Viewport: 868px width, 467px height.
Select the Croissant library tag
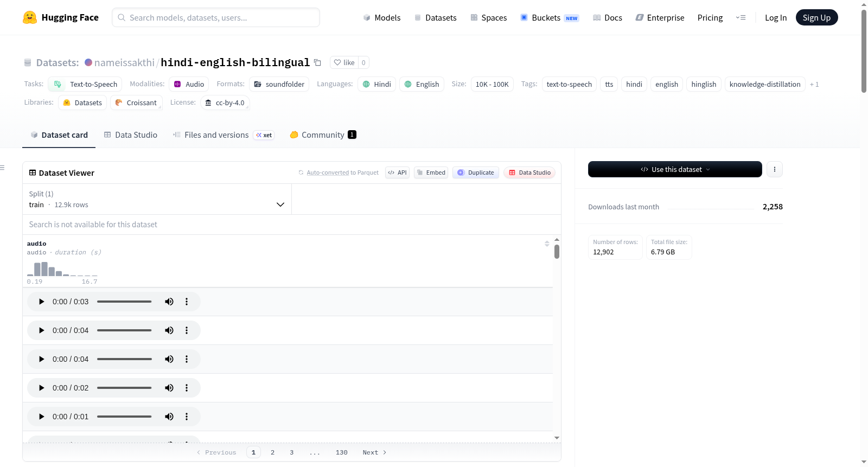click(136, 103)
